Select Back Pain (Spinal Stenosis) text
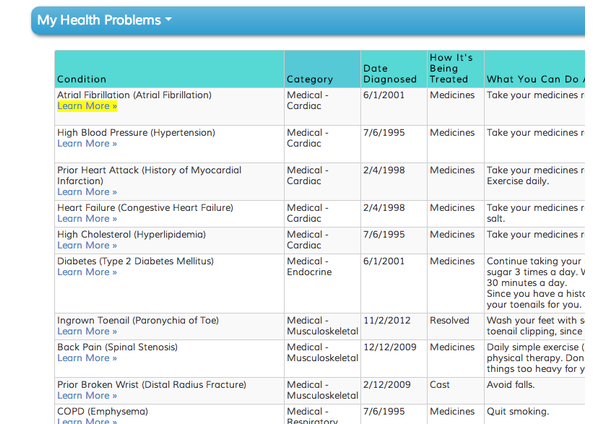Image resolution: width=615 pixels, height=424 pixels. coord(117,347)
